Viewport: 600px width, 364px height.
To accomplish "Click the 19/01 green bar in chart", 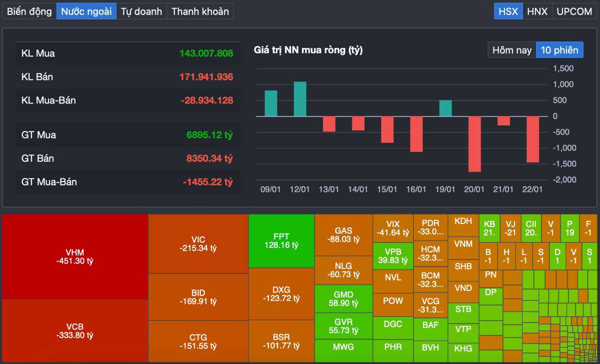I will (x=445, y=108).
